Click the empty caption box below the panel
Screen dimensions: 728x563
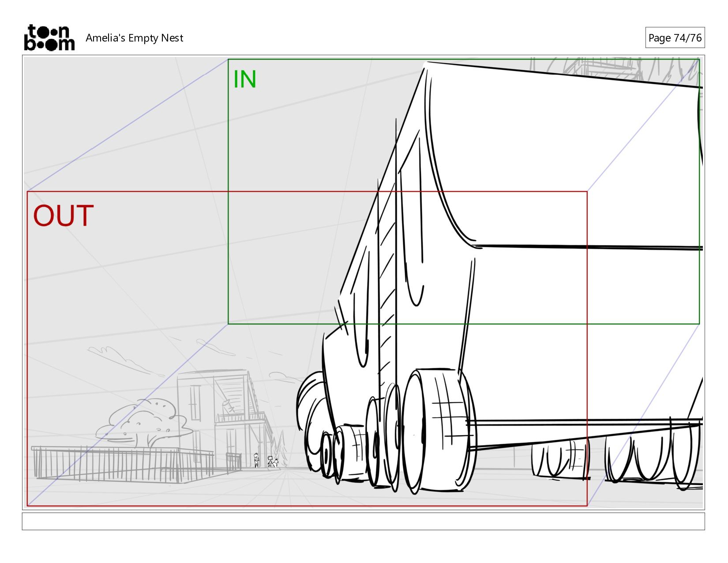[363, 521]
